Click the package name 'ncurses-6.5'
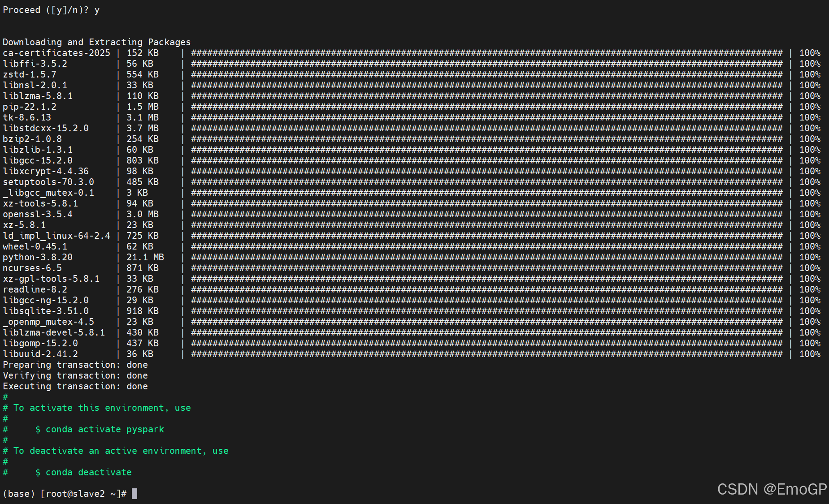The height and width of the screenshot is (504, 829). pos(32,268)
